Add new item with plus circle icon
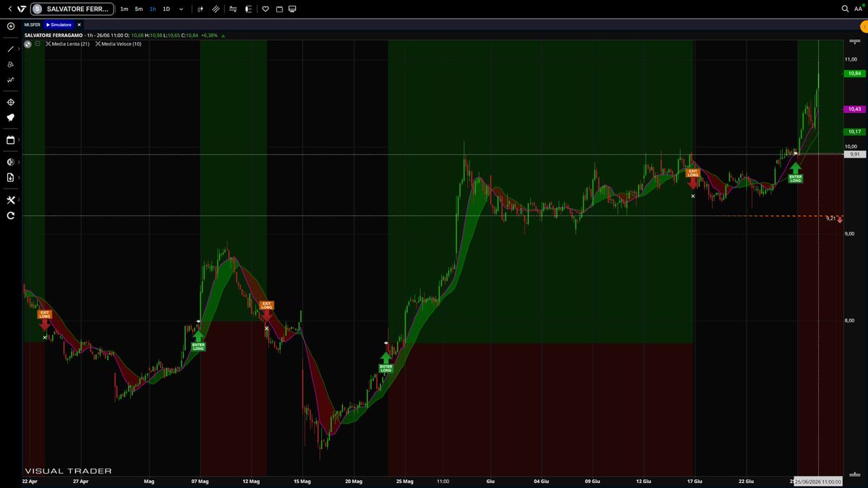This screenshot has width=868, height=488. pos(11,26)
